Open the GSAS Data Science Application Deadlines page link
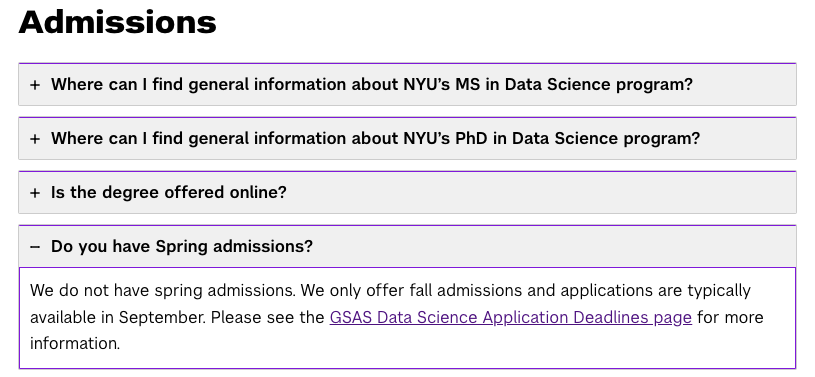This screenshot has width=815, height=377. [x=510, y=317]
